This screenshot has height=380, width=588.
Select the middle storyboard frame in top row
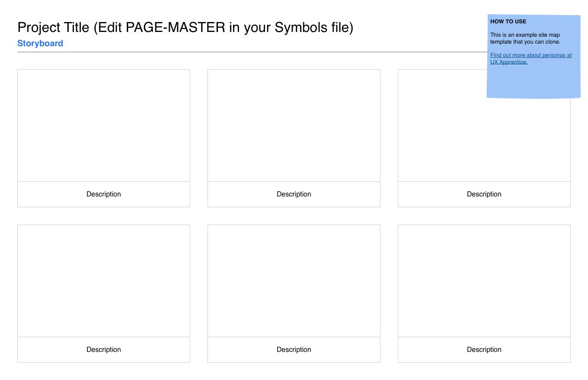tap(294, 125)
